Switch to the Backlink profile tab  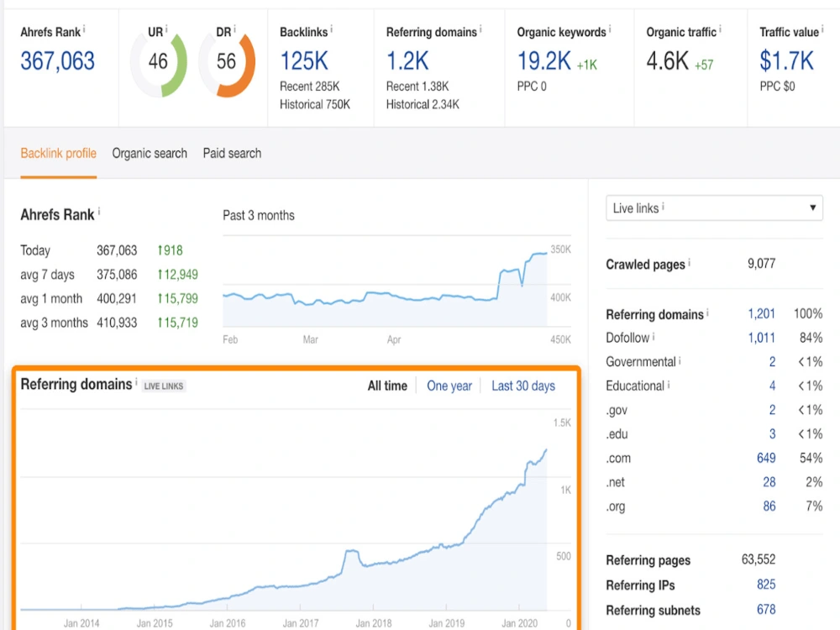(x=59, y=153)
